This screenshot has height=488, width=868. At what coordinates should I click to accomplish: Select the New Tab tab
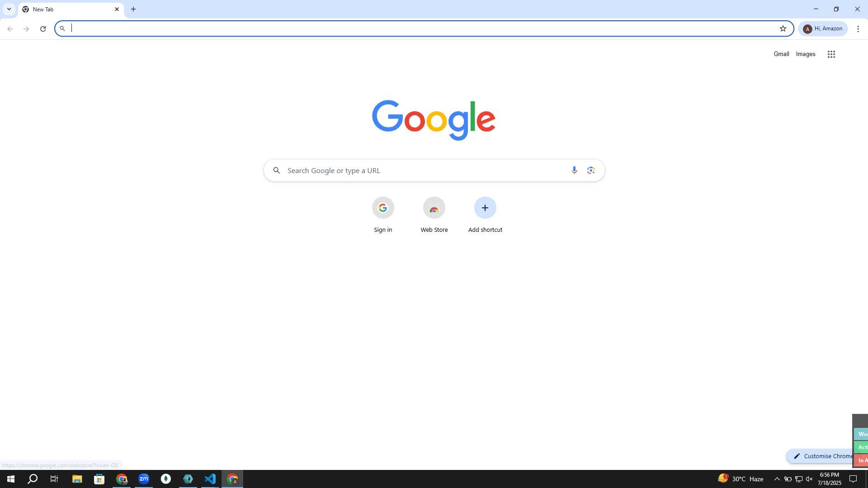[x=71, y=9]
